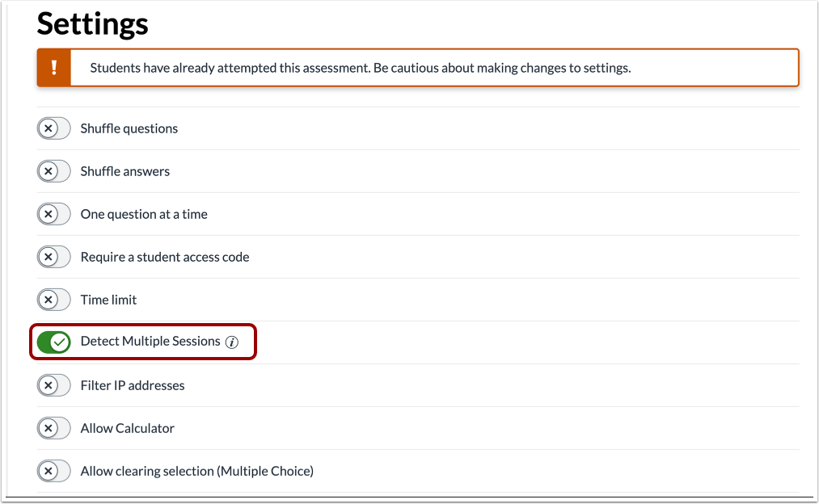Enable Allow clearing selection for Multiple Choice

[53, 471]
